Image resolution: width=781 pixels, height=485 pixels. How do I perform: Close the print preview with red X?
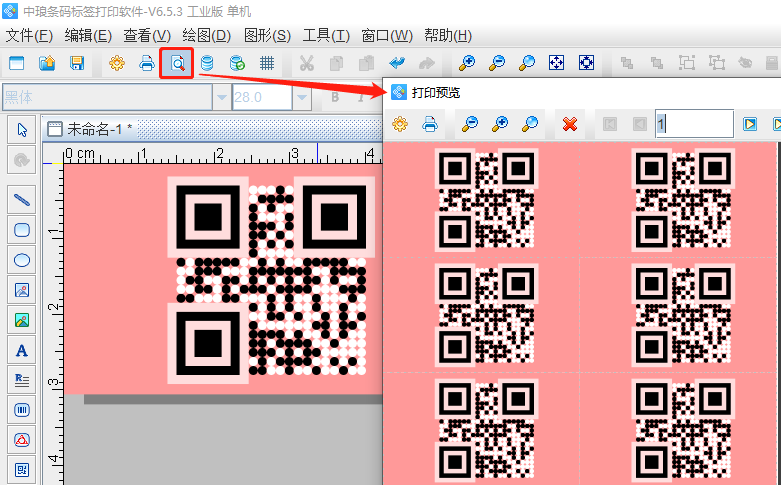tap(570, 124)
